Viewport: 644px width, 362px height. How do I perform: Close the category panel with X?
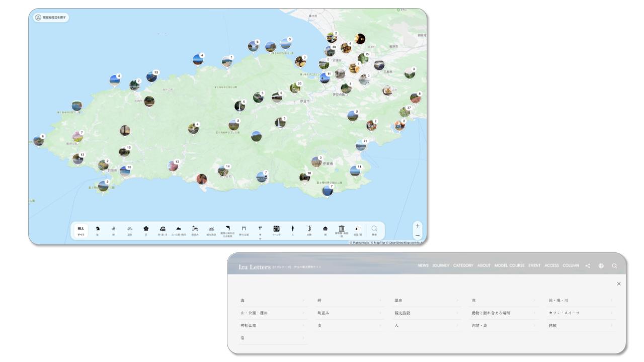[618, 284]
